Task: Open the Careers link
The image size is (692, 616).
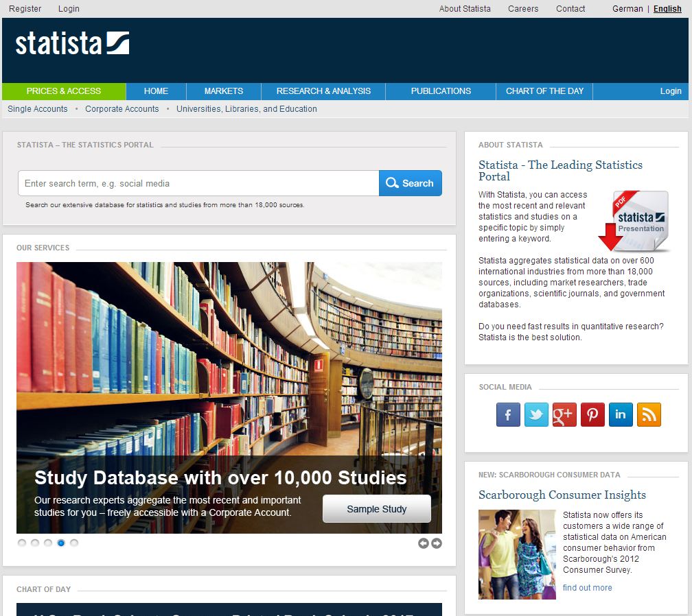Action: coord(523,9)
